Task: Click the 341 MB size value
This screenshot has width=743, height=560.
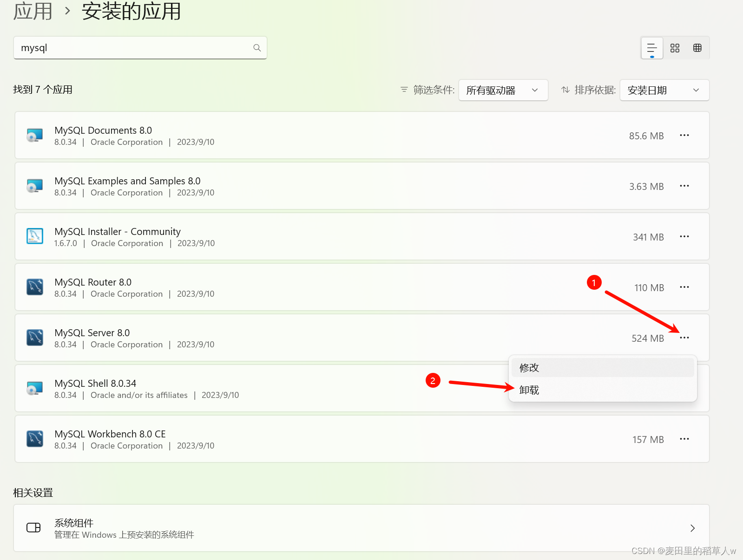Action: (x=648, y=237)
